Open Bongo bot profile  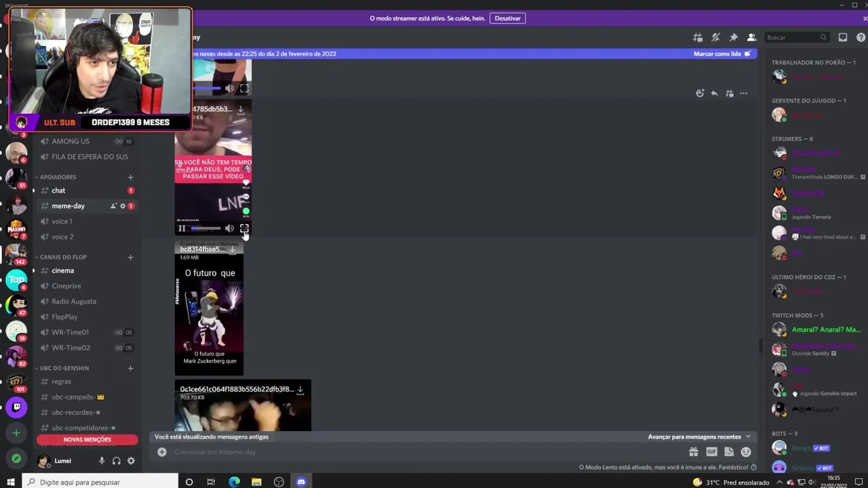(x=816, y=448)
